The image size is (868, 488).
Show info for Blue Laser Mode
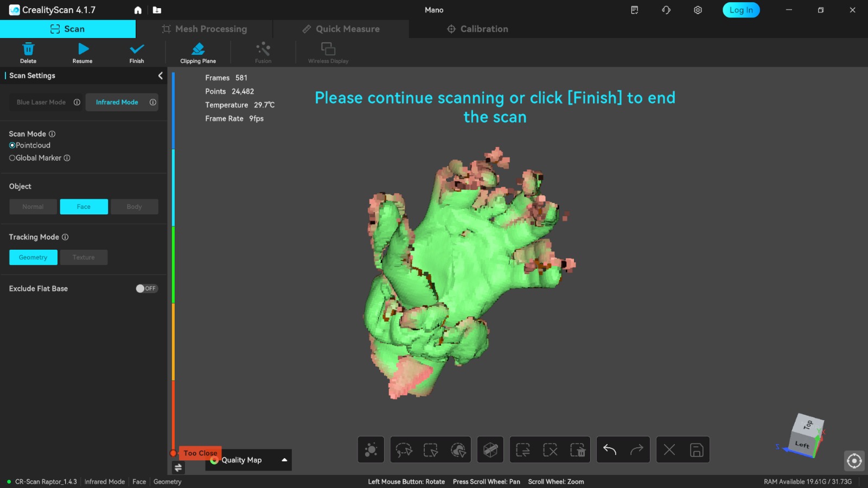click(x=77, y=102)
